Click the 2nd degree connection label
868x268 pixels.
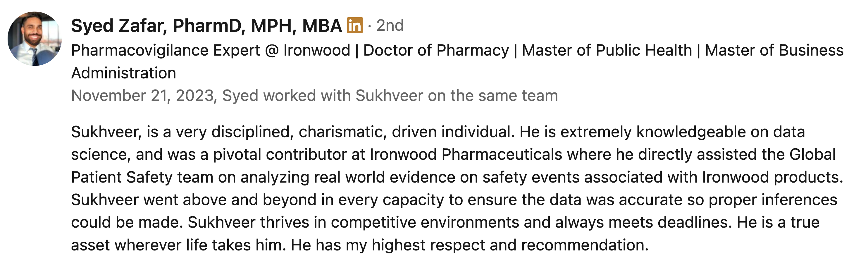(x=390, y=25)
